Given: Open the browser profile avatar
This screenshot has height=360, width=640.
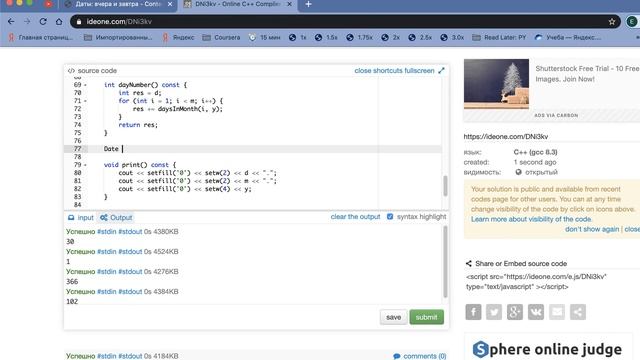Looking at the screenshot, I should pos(631,22).
